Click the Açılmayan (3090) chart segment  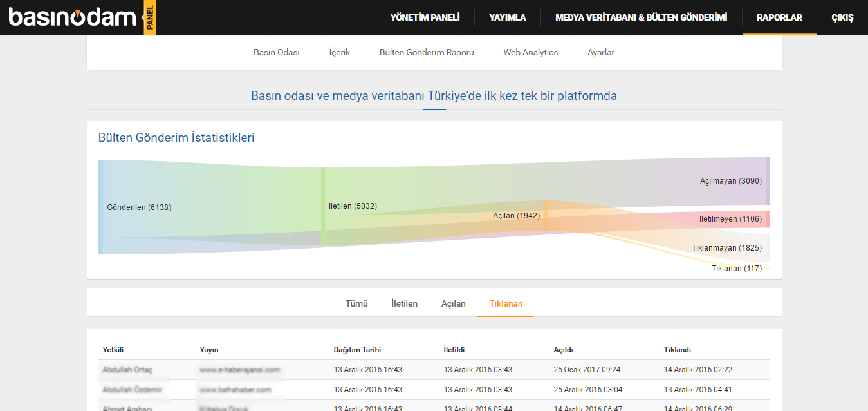pos(767,181)
